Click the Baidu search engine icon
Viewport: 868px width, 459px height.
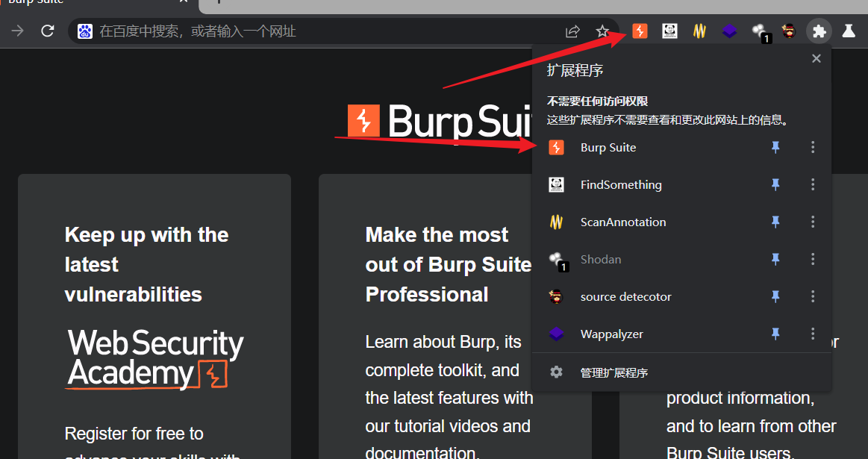pyautogui.click(x=84, y=31)
